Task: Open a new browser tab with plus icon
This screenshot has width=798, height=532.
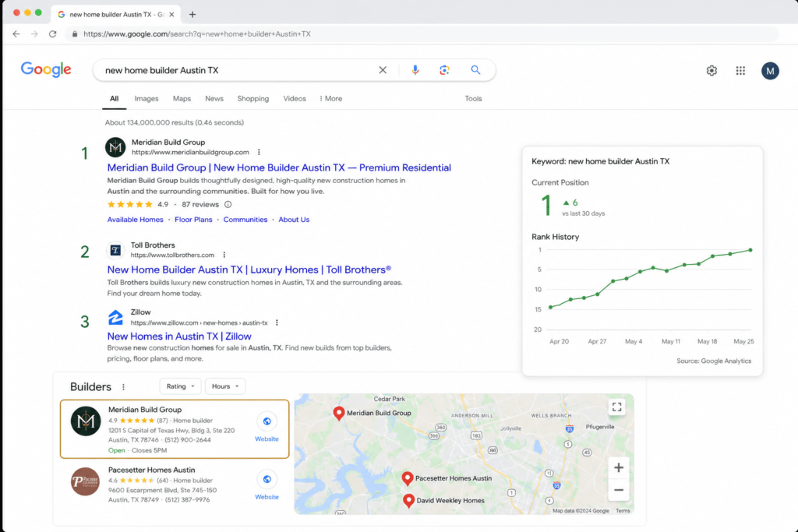Action: click(x=192, y=14)
